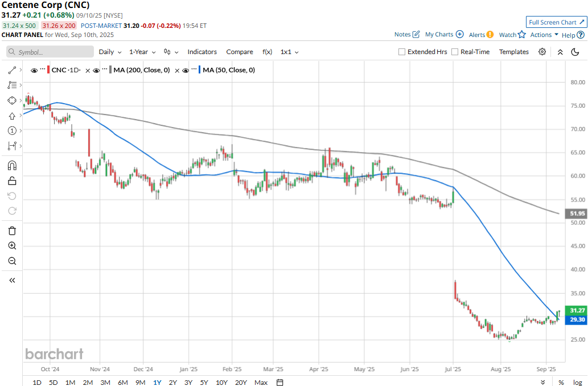Open CNC series options ellipsis
588x386 pixels.
coord(43,69)
